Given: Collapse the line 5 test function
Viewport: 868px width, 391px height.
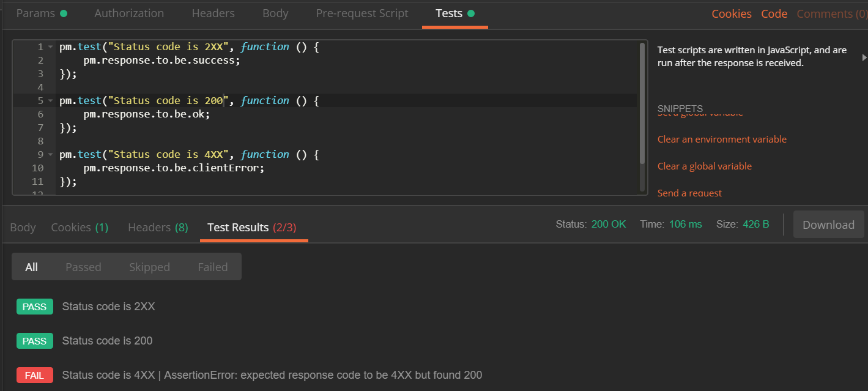Looking at the screenshot, I should point(50,101).
